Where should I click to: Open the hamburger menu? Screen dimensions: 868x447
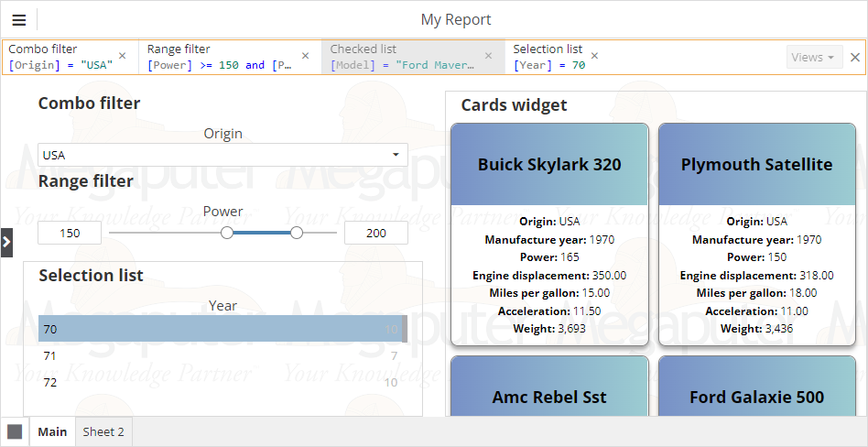pyautogui.click(x=18, y=20)
